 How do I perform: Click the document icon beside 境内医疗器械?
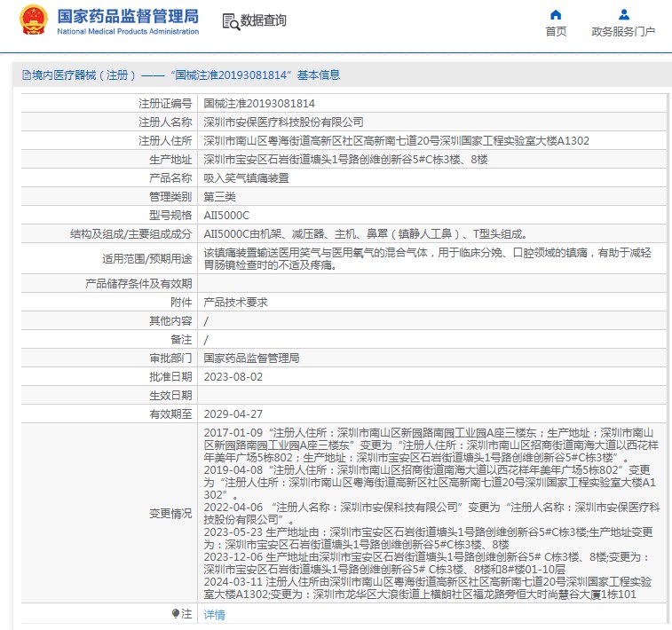27,75
